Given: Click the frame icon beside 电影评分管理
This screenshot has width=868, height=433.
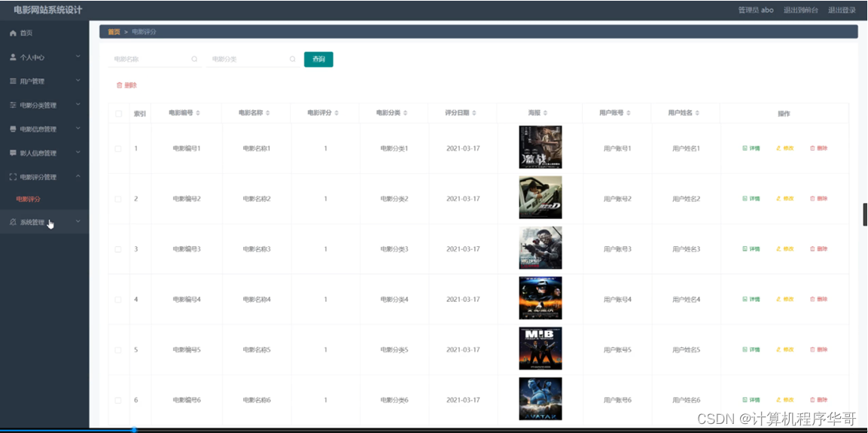Looking at the screenshot, I should 14,177.
